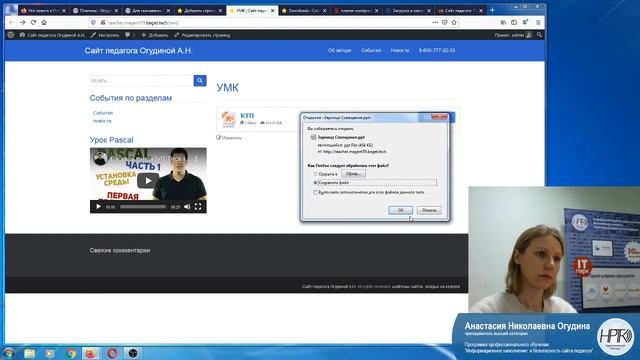
Task: Click the phone number in site header
Action: coord(437,50)
